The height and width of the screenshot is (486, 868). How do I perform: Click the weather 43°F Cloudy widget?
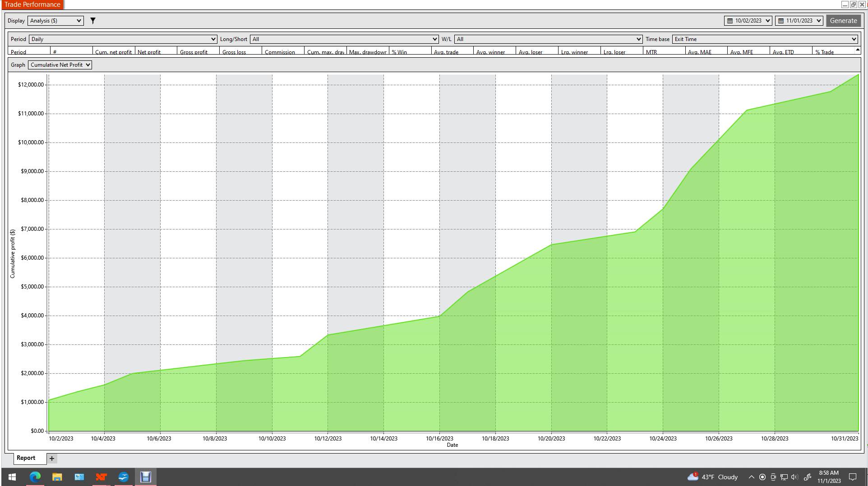tap(713, 477)
